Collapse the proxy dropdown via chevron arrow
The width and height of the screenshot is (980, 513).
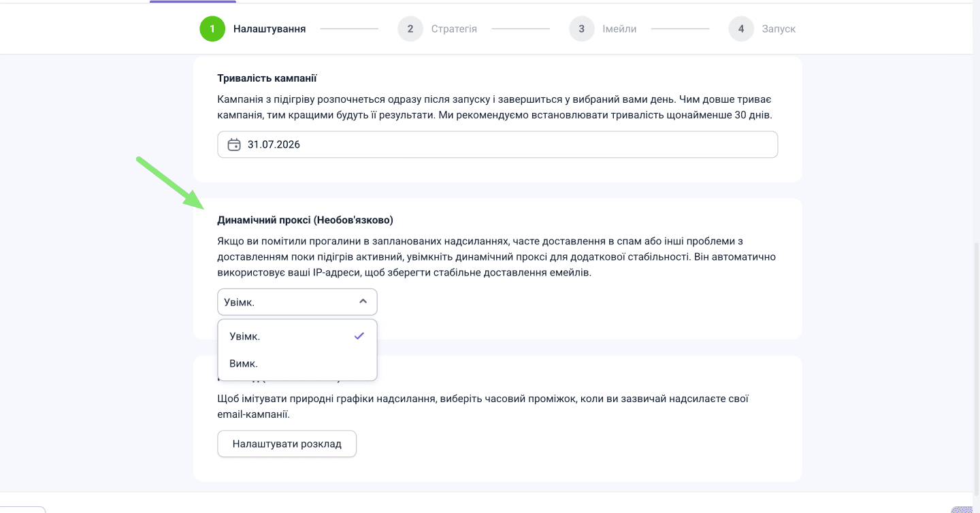point(363,301)
